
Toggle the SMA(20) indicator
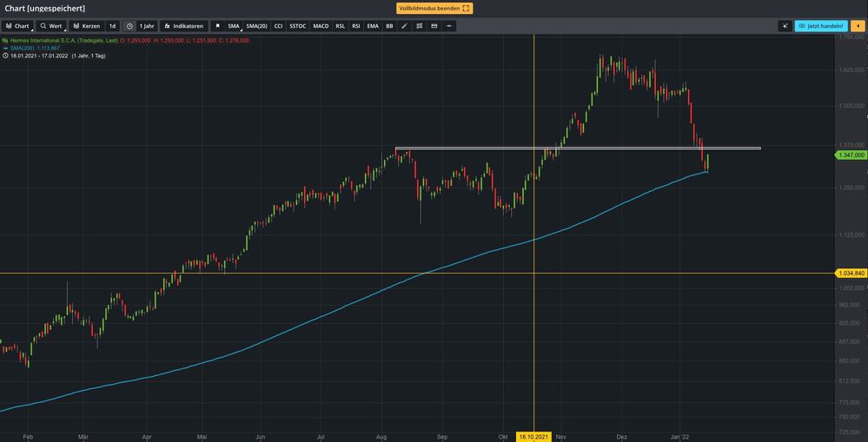tap(256, 26)
